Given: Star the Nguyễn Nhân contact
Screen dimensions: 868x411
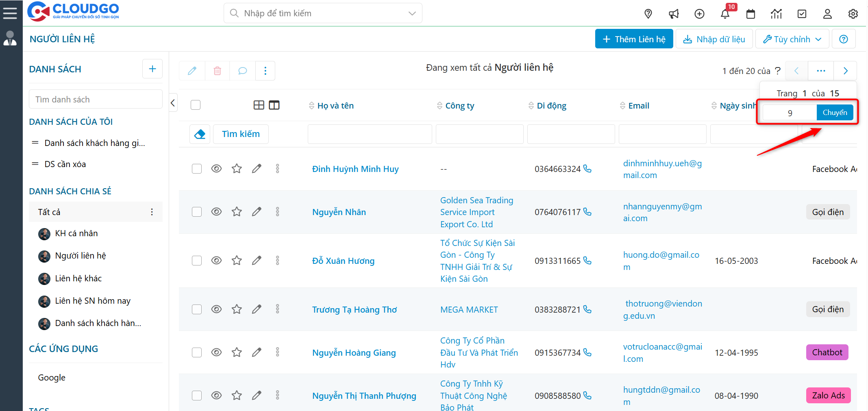Looking at the screenshot, I should 237,212.
